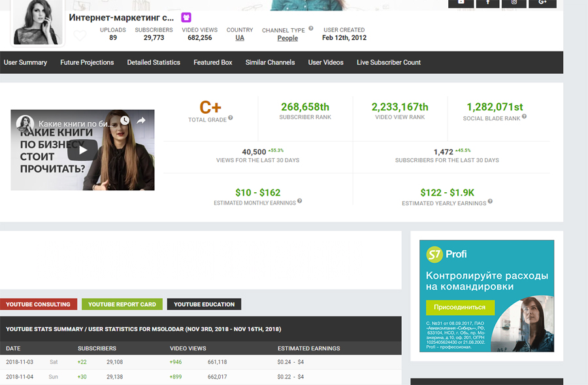Favorite the channel with the heart icon

tap(80, 36)
